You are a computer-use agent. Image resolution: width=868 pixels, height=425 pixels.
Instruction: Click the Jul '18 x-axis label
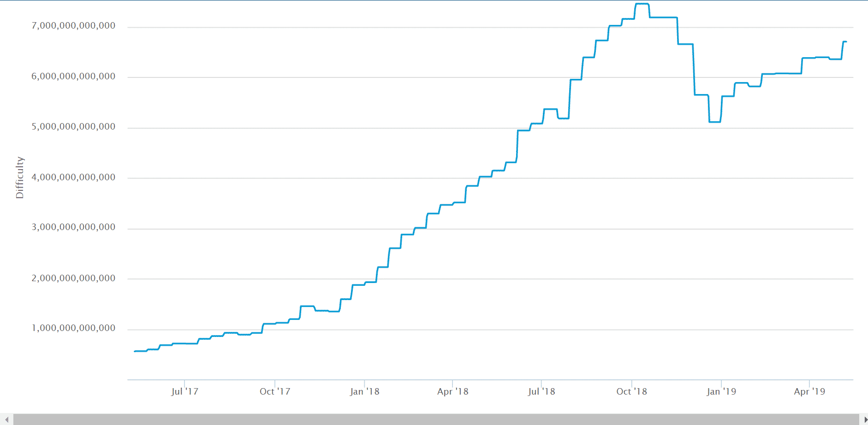click(x=541, y=391)
